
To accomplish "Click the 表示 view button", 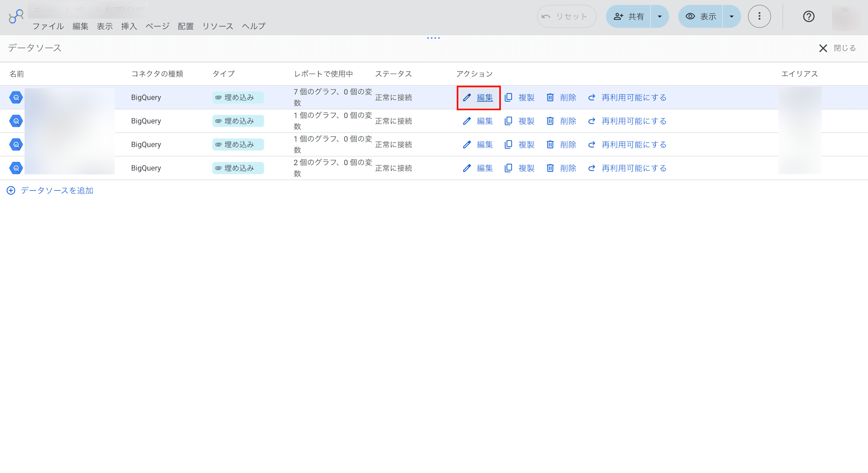I will 700,17.
